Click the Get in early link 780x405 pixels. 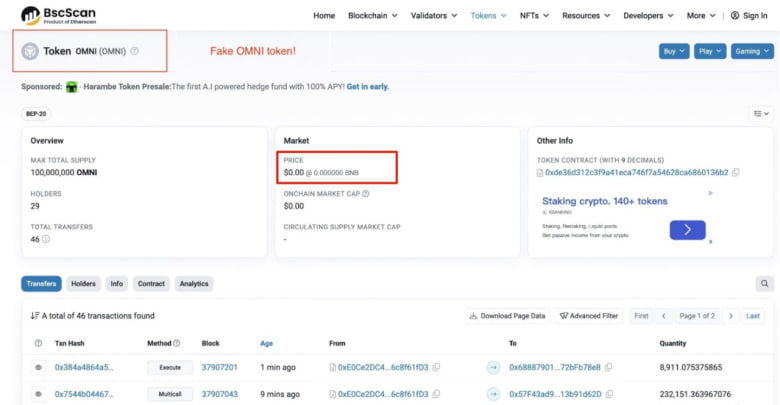(x=368, y=87)
